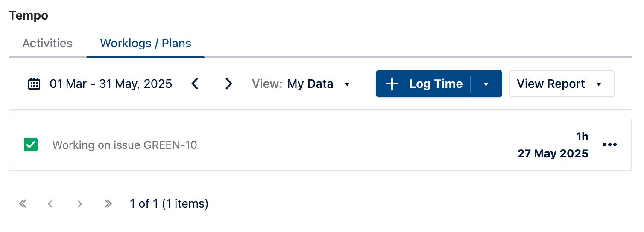Open the three-dot worklog actions menu
644x232 pixels.
click(609, 145)
